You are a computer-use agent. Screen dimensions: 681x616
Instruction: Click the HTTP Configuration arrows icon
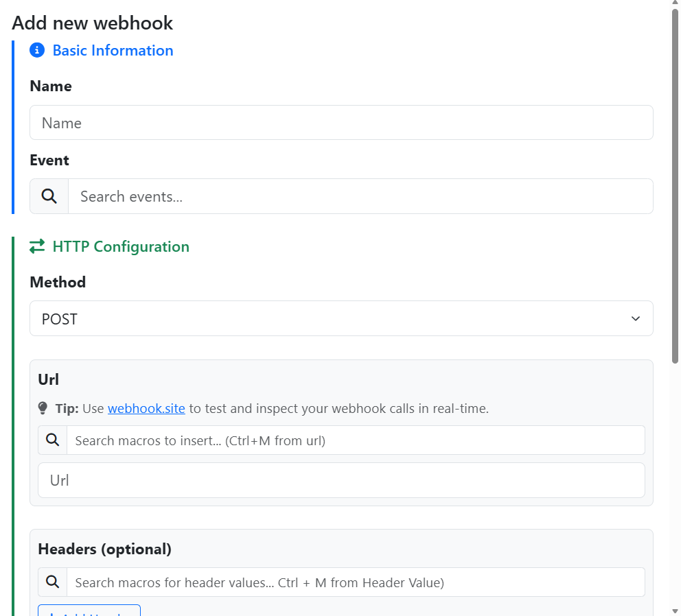37,246
